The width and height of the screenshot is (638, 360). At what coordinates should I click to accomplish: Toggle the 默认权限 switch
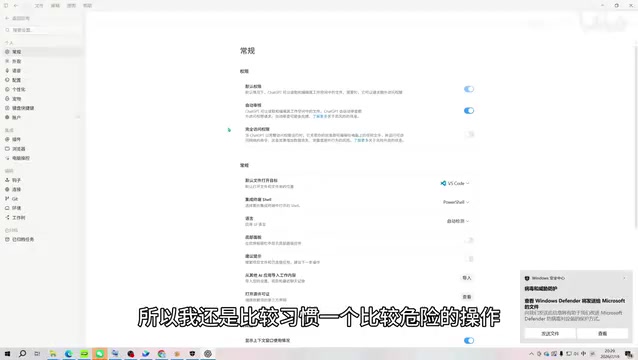pyautogui.click(x=469, y=89)
